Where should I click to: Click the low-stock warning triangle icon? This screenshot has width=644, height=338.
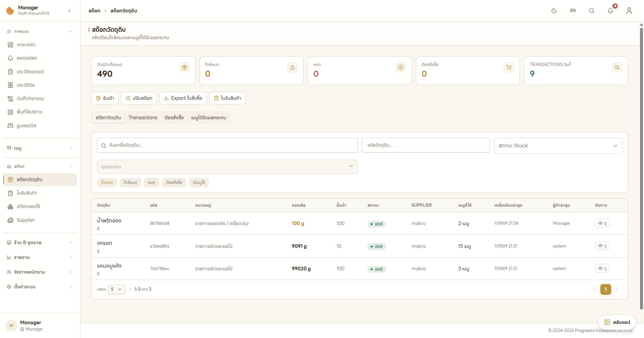pos(292,67)
